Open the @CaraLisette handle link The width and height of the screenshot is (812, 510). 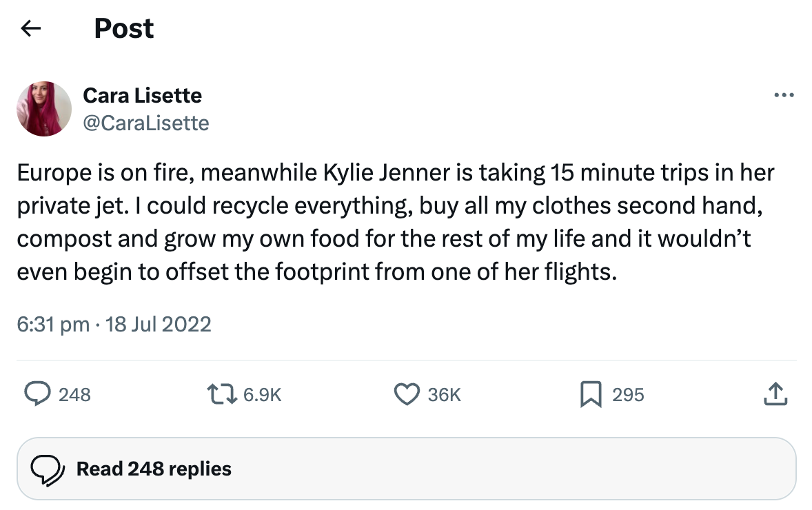coord(145,123)
